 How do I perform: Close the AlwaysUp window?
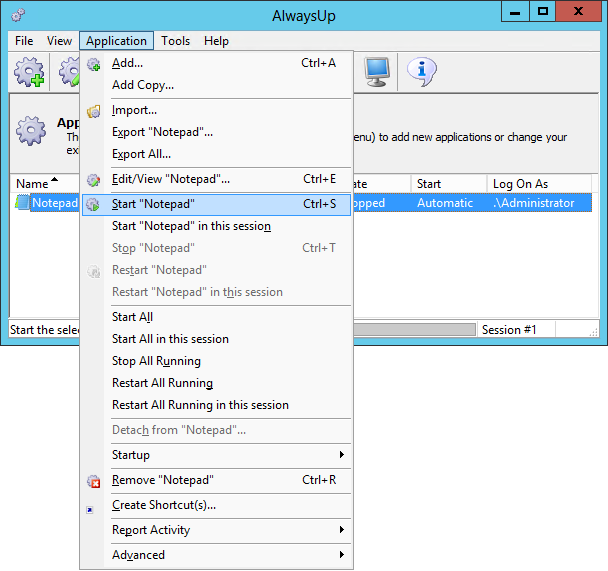tap(579, 12)
